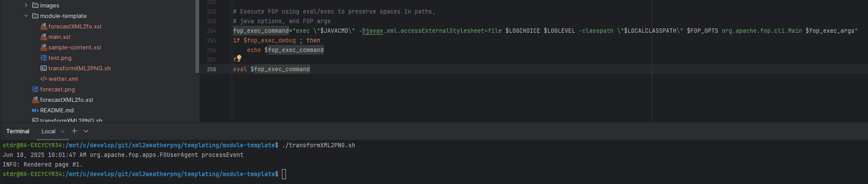868x184 pixels.
Task: Open terminal options dropdown arrow
Action: pos(86,131)
